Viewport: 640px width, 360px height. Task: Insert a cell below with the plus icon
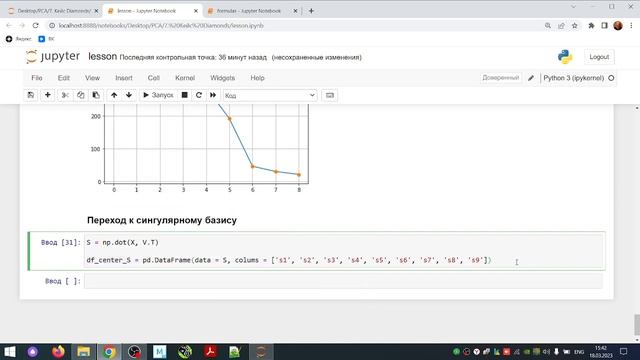(x=48, y=95)
